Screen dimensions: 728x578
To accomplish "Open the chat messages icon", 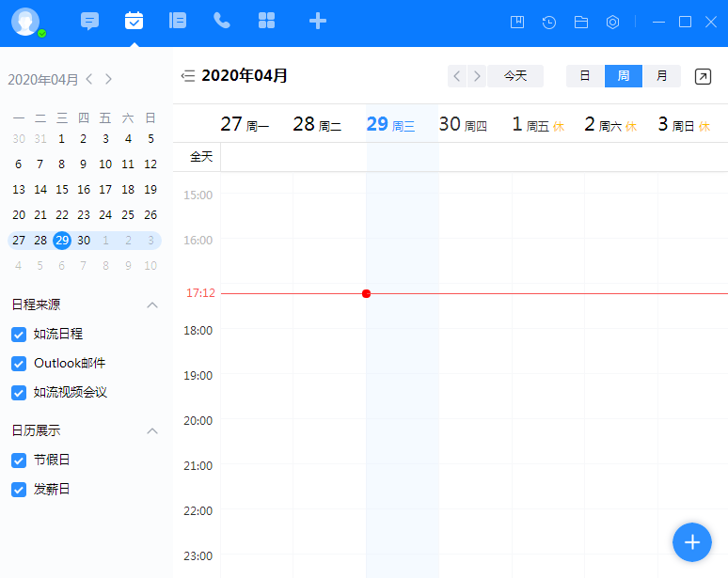I will pos(89,22).
